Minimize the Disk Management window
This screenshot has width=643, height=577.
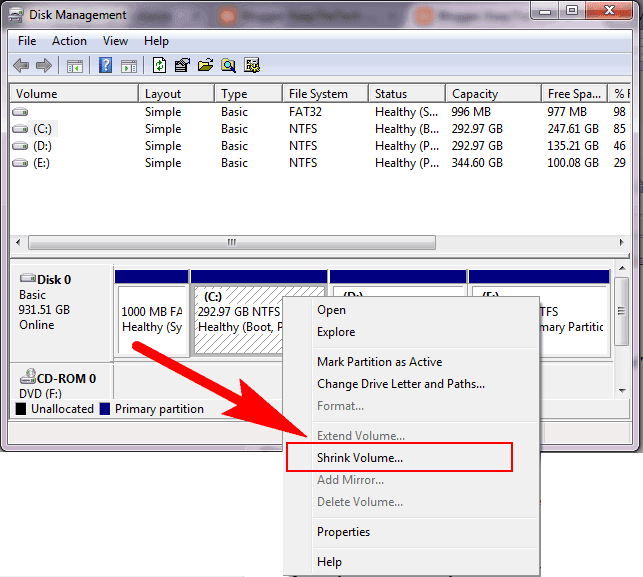[x=545, y=11]
